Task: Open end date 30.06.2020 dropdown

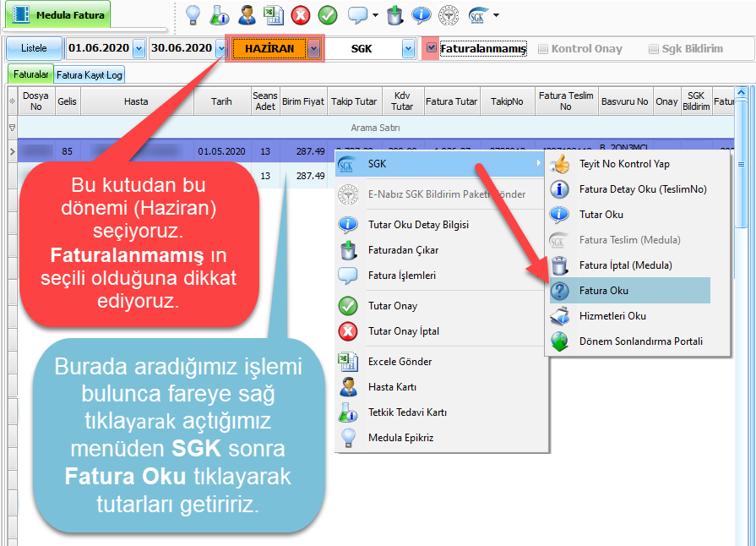Action: coord(221,49)
